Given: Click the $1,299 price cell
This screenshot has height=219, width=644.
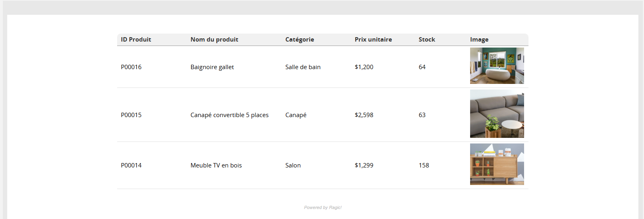Looking at the screenshot, I should [364, 165].
